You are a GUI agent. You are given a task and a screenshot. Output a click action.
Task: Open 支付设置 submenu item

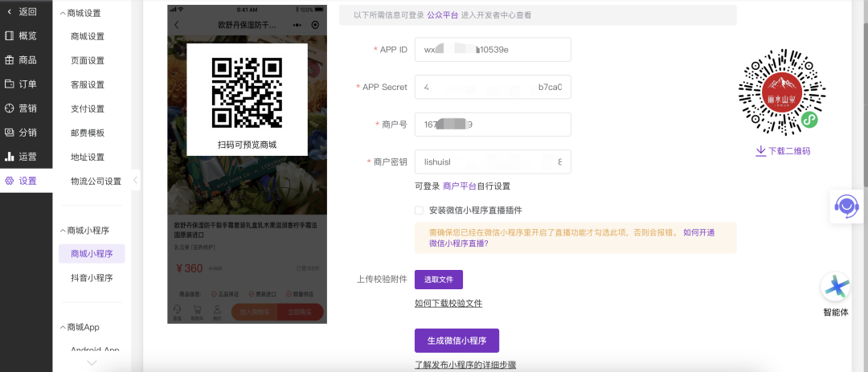[88, 108]
